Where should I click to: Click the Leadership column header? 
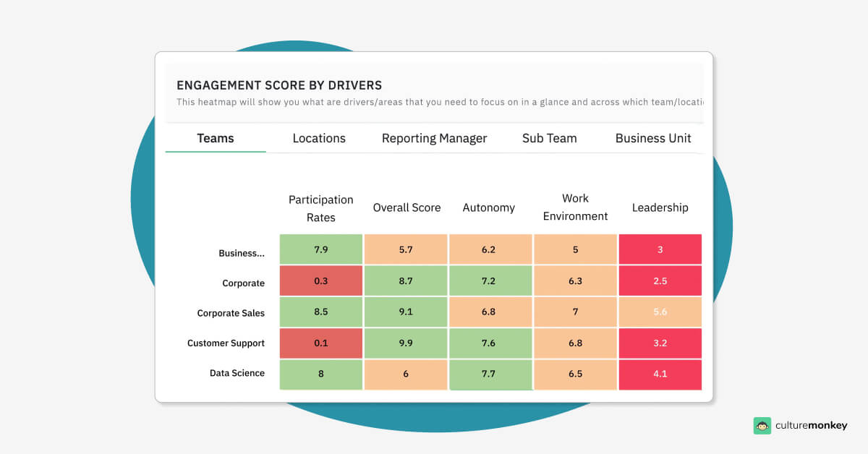coord(660,207)
